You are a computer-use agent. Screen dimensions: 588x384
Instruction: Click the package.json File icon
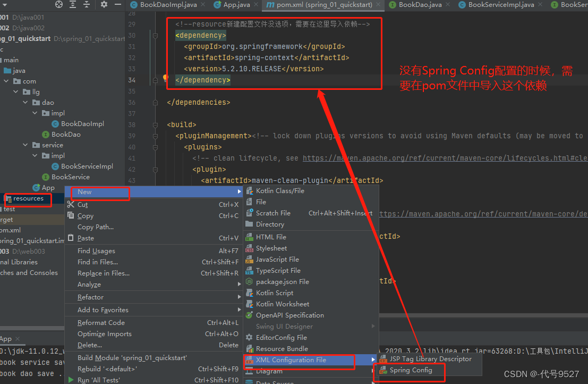click(x=249, y=281)
